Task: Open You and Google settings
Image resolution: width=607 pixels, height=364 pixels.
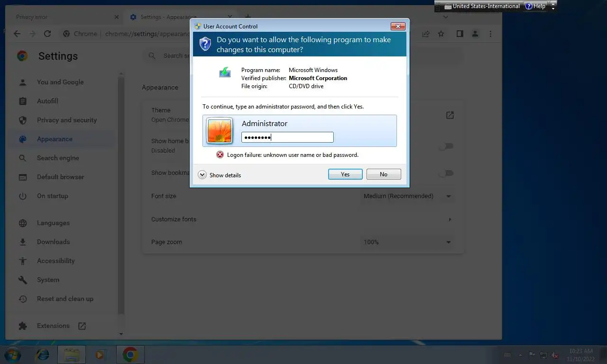Action: 60,82
